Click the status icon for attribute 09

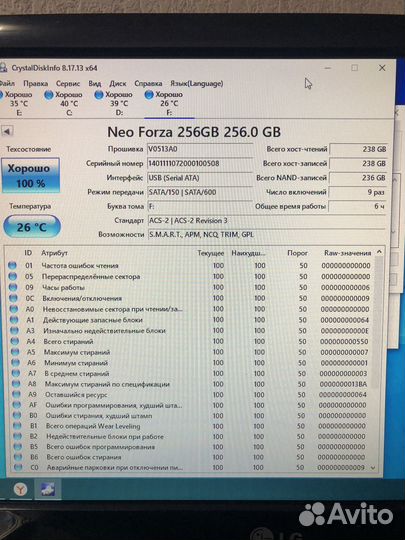pos(13,287)
